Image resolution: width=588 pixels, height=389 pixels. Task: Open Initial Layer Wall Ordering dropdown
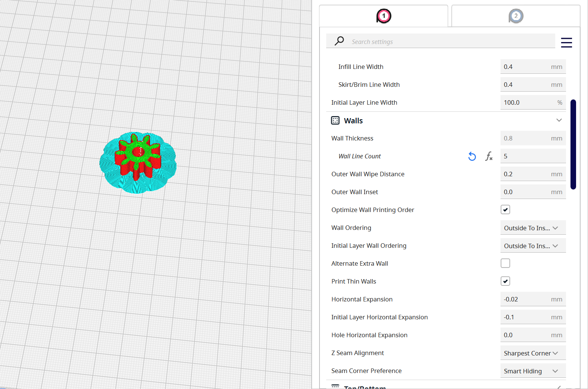(x=533, y=246)
